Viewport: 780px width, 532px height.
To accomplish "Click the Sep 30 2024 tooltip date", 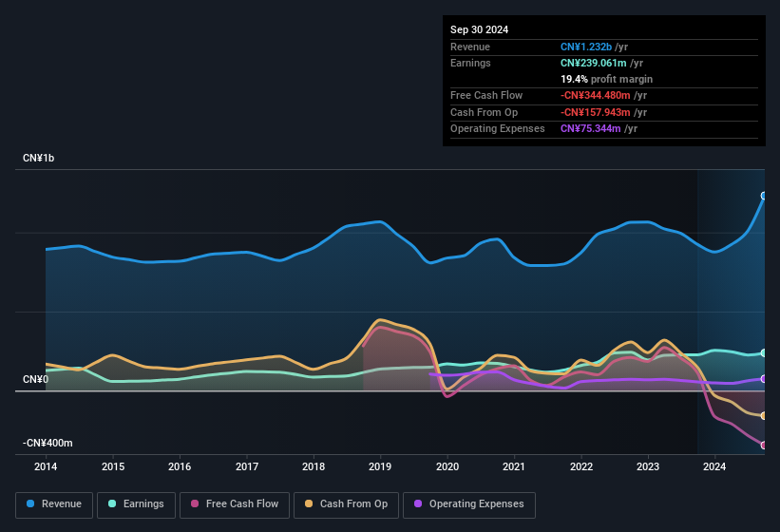I will click(479, 29).
